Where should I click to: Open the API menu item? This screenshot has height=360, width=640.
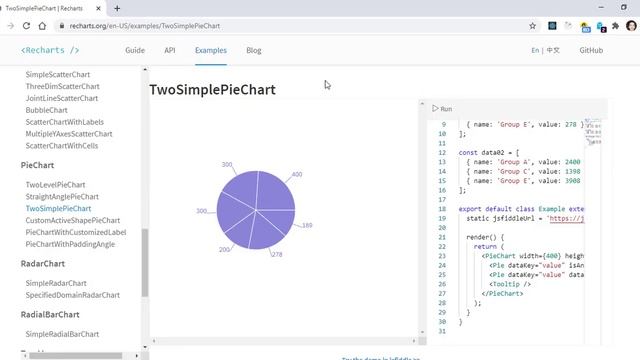click(x=170, y=50)
